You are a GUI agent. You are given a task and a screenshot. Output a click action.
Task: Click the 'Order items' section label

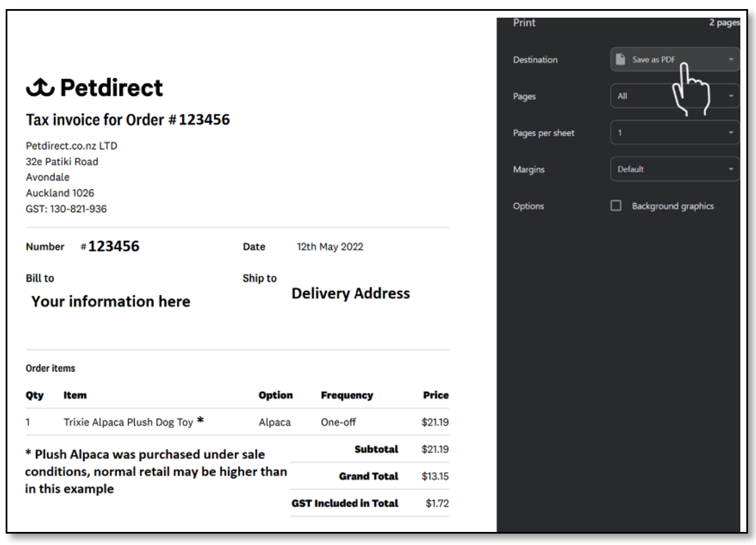coord(50,368)
